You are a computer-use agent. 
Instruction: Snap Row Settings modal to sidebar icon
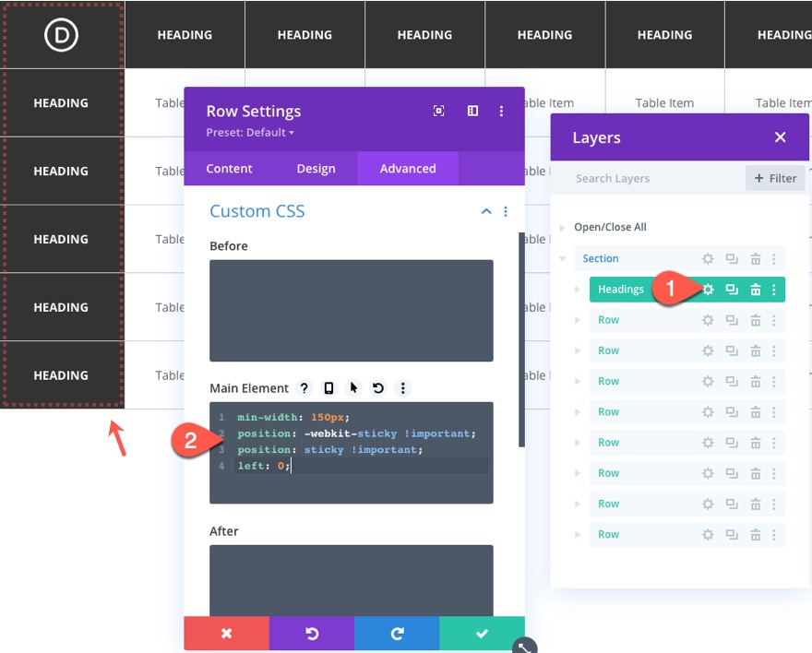click(x=472, y=111)
